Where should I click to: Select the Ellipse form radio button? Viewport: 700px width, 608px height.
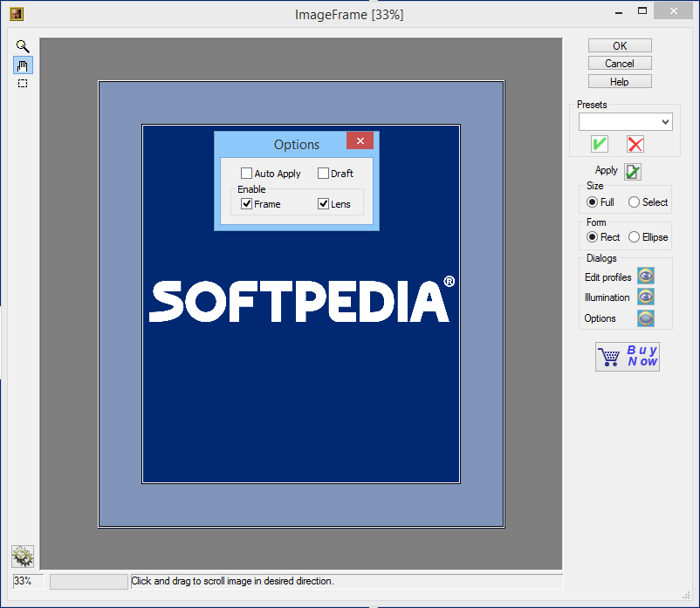click(634, 237)
